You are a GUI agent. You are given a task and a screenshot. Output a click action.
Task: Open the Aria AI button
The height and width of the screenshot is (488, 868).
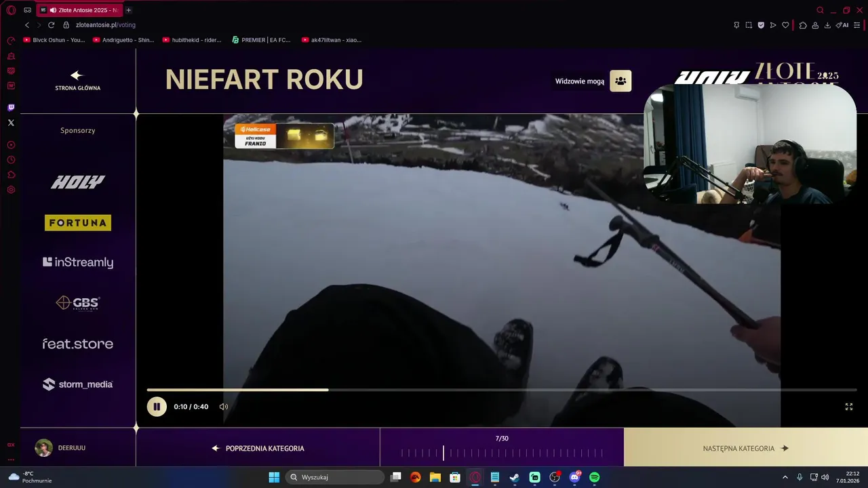point(842,25)
